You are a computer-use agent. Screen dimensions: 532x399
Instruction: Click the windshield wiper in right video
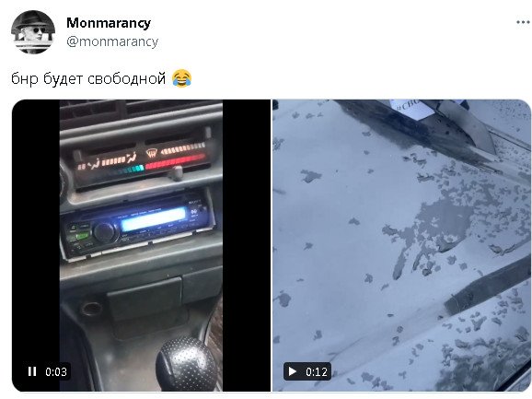pos(487,288)
